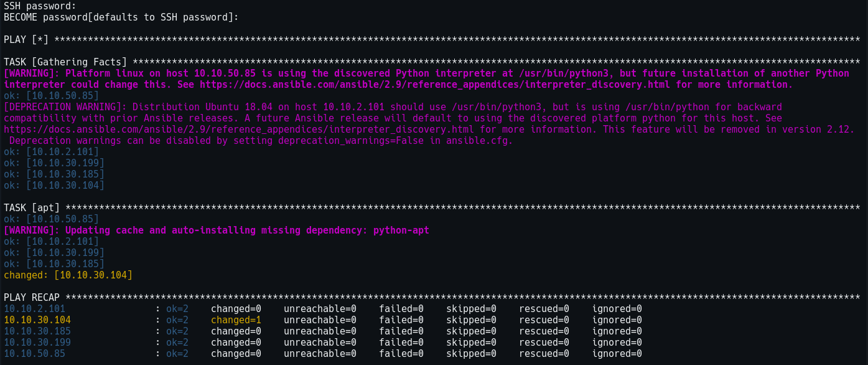Click 'unreachable=0' on the 10.10.50.85 row

320,354
